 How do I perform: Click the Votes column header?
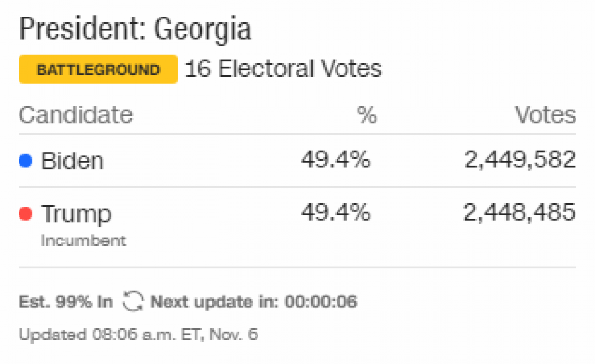[x=545, y=114]
